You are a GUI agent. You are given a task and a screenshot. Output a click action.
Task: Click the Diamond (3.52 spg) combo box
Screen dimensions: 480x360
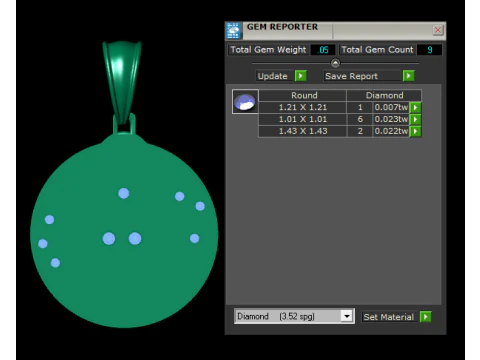(294, 316)
